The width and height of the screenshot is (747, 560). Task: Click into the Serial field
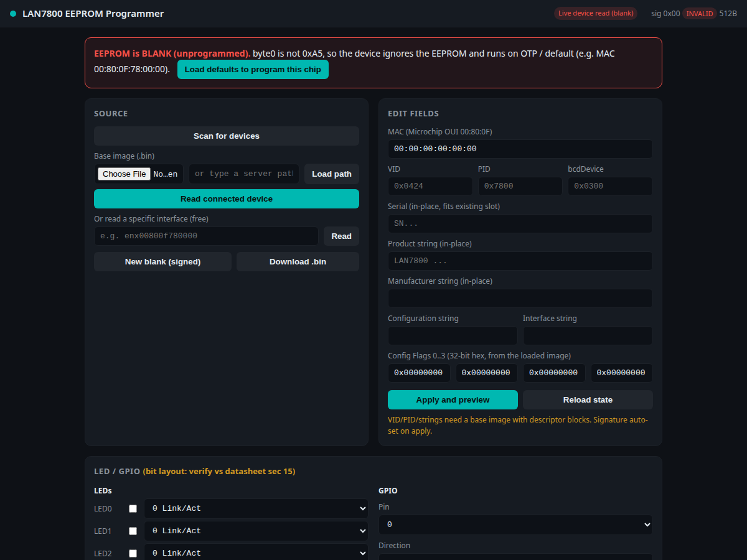tap(520, 223)
